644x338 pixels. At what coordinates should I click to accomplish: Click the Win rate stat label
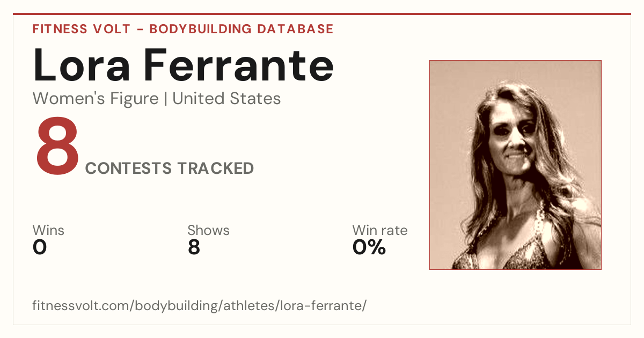[x=380, y=231]
